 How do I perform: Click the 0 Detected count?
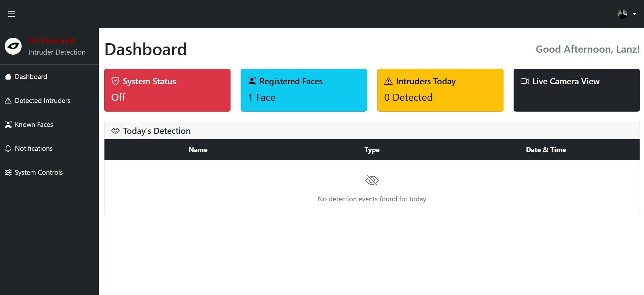(x=408, y=97)
